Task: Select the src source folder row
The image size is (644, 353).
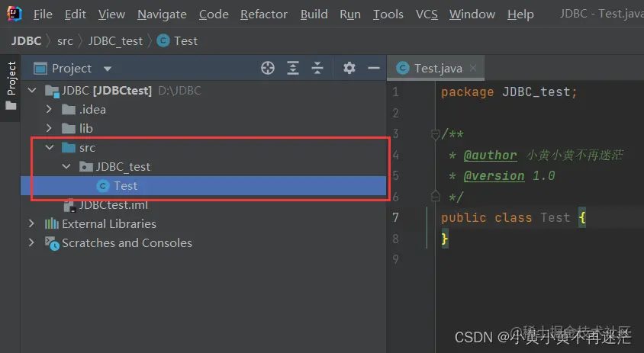Action: pyautogui.click(x=204, y=147)
